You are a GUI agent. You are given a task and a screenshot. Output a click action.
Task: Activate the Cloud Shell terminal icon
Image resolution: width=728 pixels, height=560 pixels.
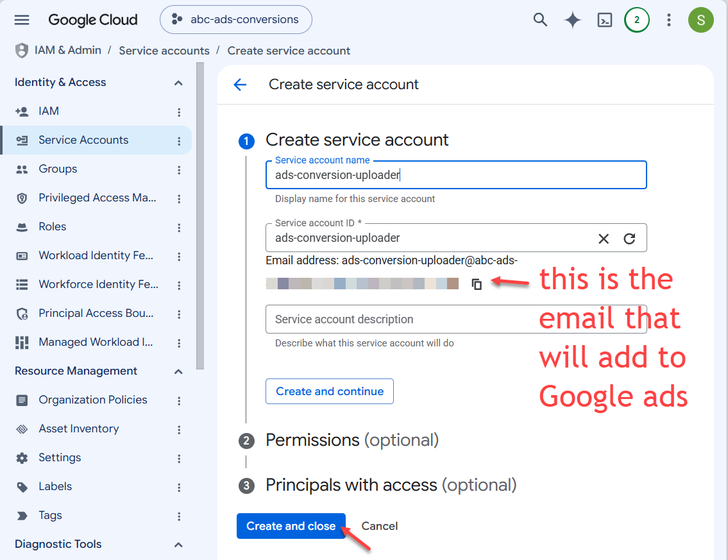[x=604, y=20]
